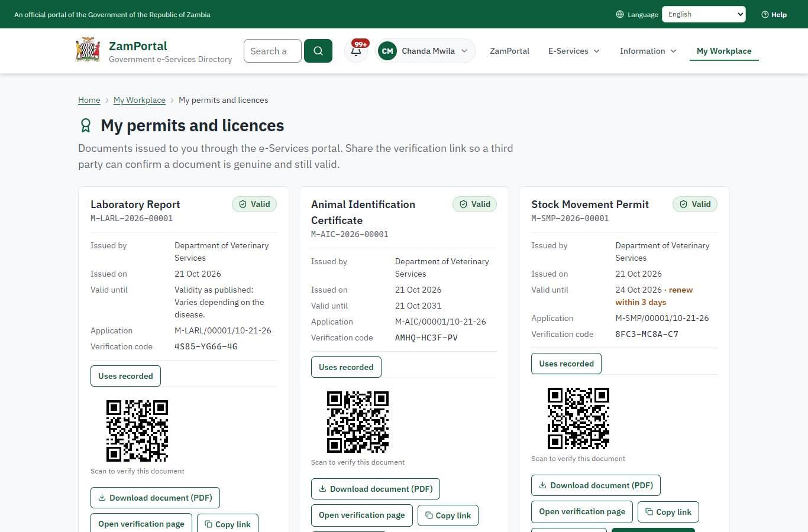Show uses recorded for Animal Identification Certificate

pos(346,367)
